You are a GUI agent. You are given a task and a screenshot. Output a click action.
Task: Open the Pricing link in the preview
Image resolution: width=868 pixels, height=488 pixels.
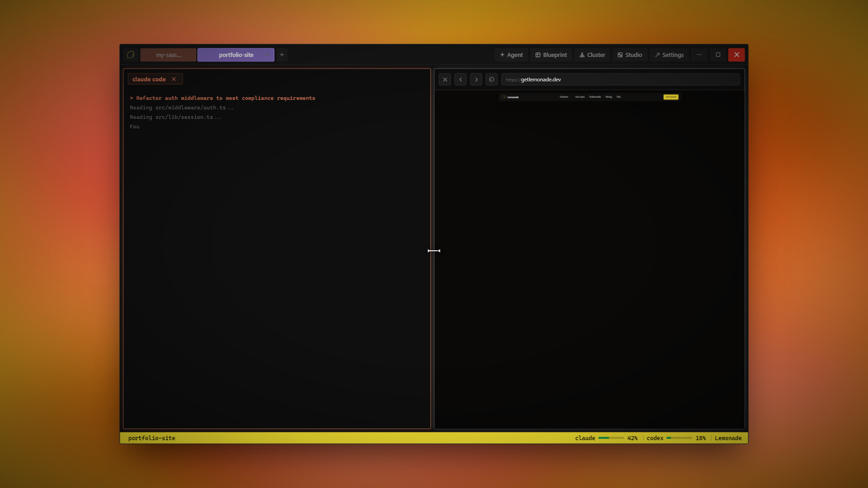tap(609, 97)
